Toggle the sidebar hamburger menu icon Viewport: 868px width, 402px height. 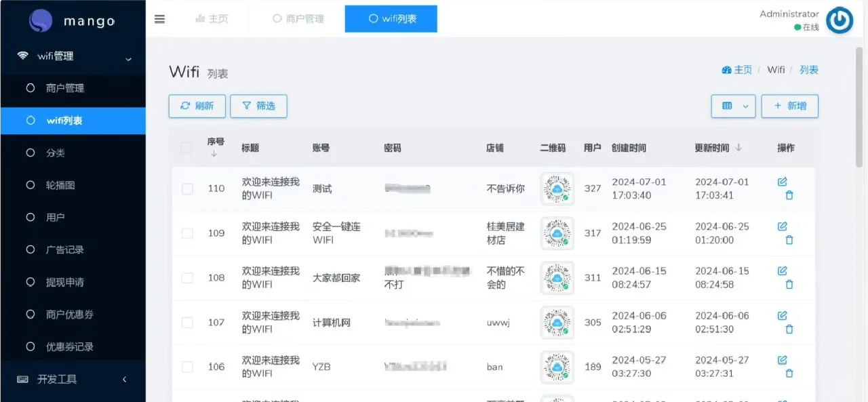tap(159, 19)
